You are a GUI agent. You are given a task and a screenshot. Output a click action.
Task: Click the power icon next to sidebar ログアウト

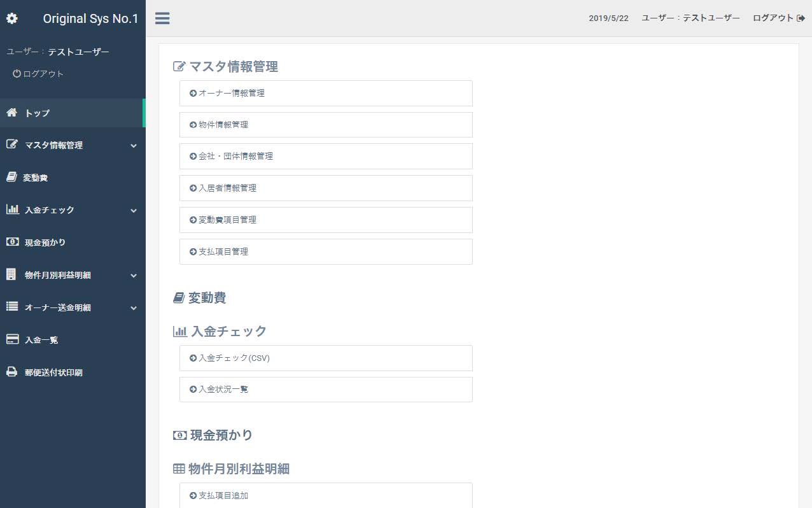(x=17, y=74)
